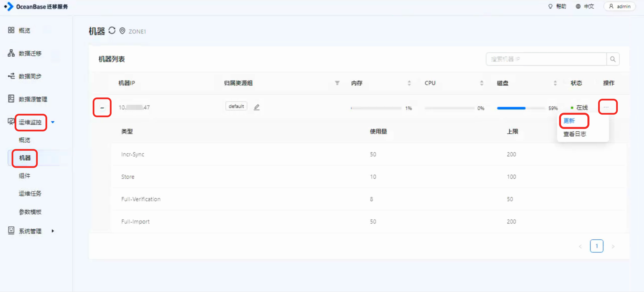Click the 运维监控 monitor icon

coord(11,122)
